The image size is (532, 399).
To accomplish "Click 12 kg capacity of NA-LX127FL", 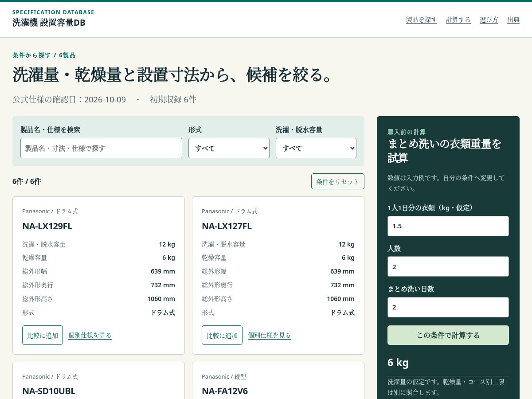I will (x=346, y=244).
